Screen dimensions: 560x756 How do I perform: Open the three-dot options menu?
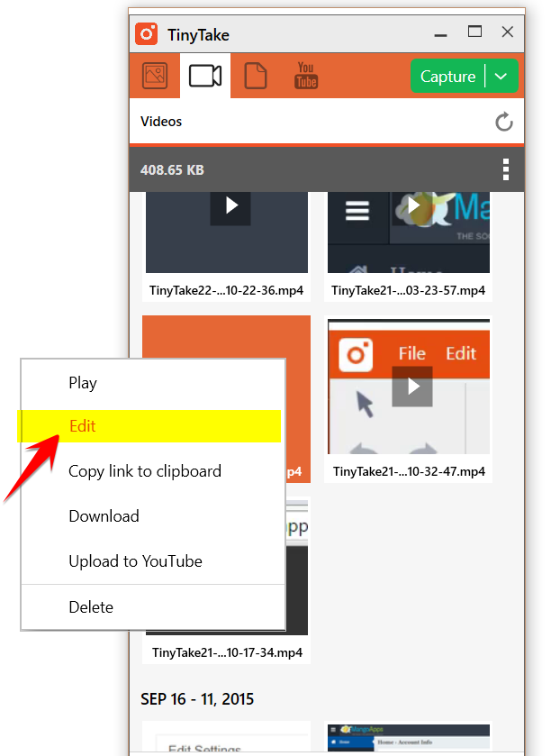(x=506, y=169)
